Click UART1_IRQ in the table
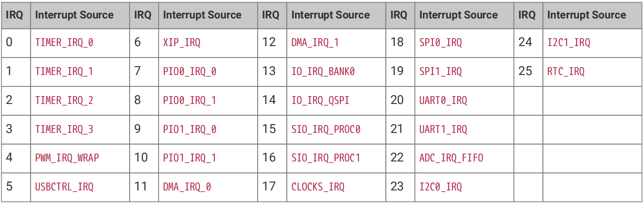 pyautogui.click(x=443, y=129)
